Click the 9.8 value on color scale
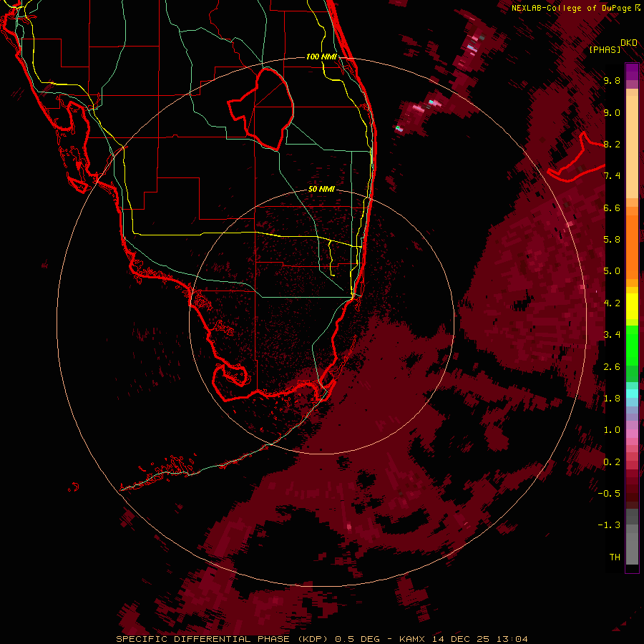This screenshot has width=644, height=644. coord(612,81)
